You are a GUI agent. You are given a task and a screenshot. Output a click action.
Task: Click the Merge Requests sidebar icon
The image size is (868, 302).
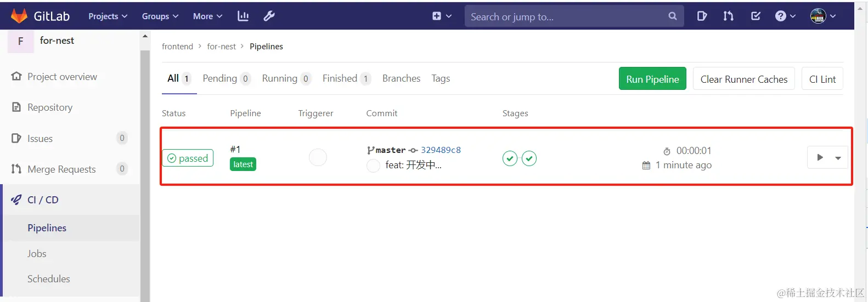(16, 169)
